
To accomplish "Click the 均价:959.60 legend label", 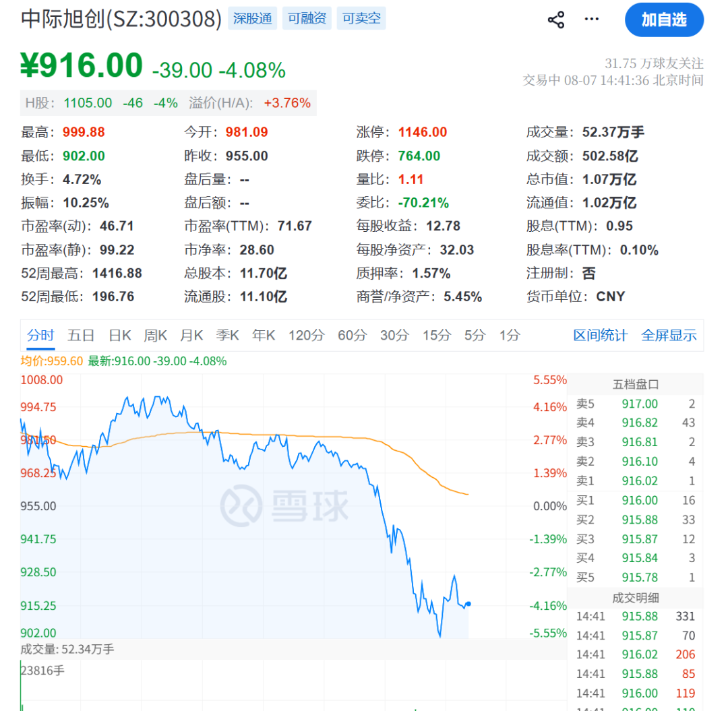I will click(51, 361).
